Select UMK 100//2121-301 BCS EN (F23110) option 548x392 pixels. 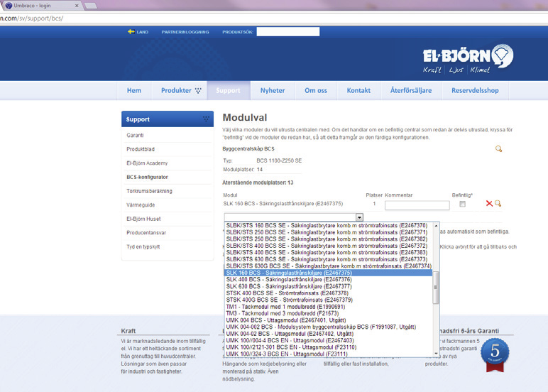(x=328, y=347)
